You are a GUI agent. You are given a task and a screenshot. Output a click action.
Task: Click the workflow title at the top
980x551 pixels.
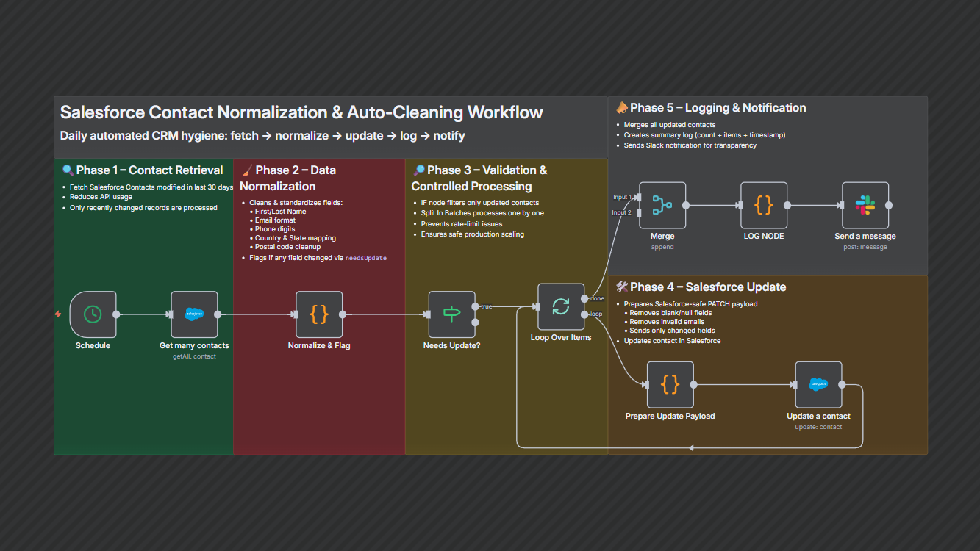coord(301,112)
